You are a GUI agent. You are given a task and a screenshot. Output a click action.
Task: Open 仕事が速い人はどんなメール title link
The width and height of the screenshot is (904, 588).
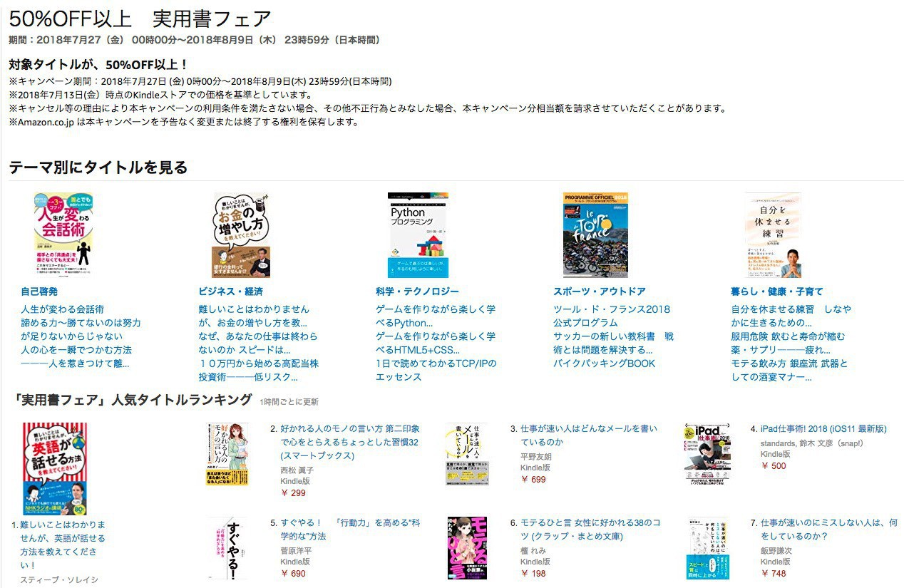(589, 435)
